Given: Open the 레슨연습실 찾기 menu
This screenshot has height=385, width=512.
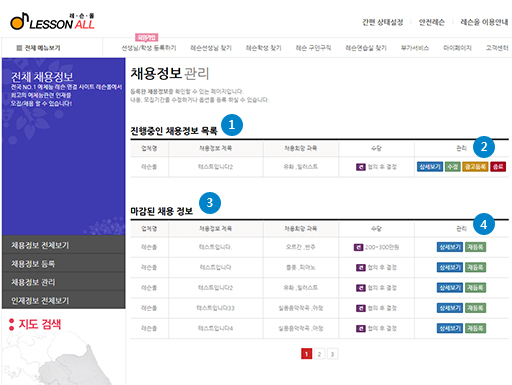Looking at the screenshot, I should (366, 48).
